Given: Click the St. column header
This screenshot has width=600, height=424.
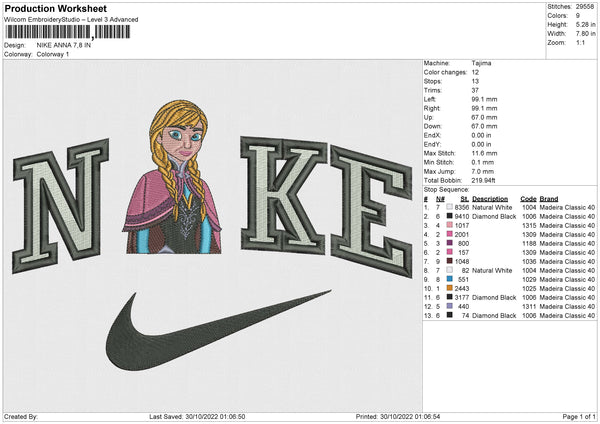Looking at the screenshot, I should click(465, 199).
